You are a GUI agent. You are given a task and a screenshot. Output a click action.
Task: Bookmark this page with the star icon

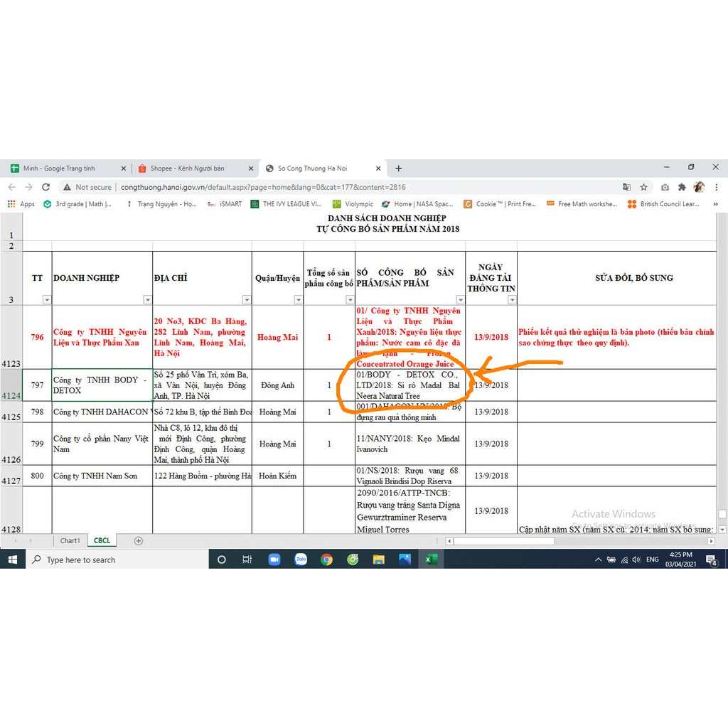(x=643, y=187)
